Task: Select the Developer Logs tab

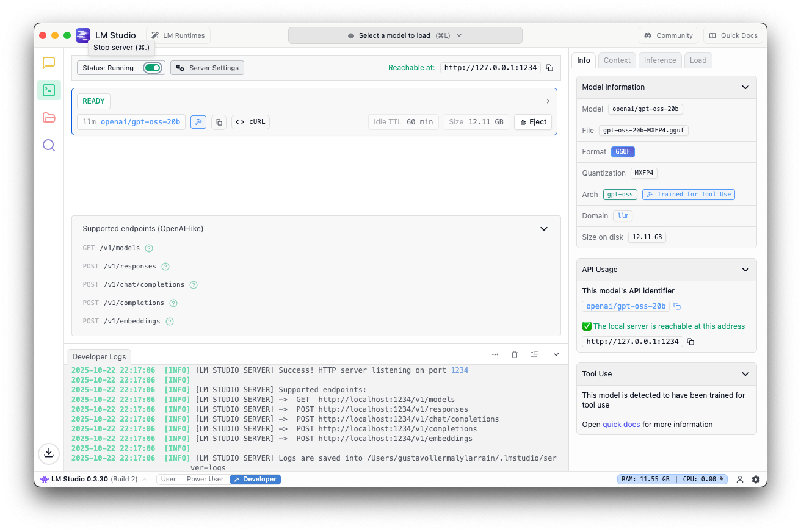Action: click(99, 357)
